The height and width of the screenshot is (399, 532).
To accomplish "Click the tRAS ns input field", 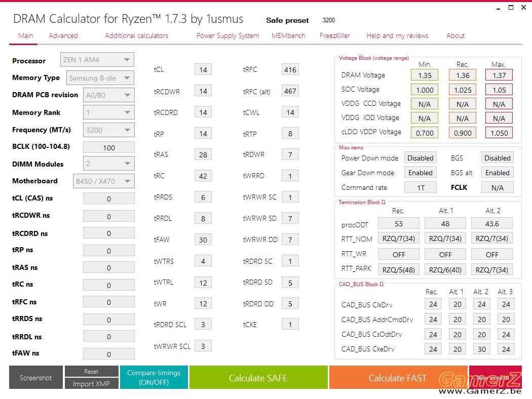I will click(x=108, y=268).
